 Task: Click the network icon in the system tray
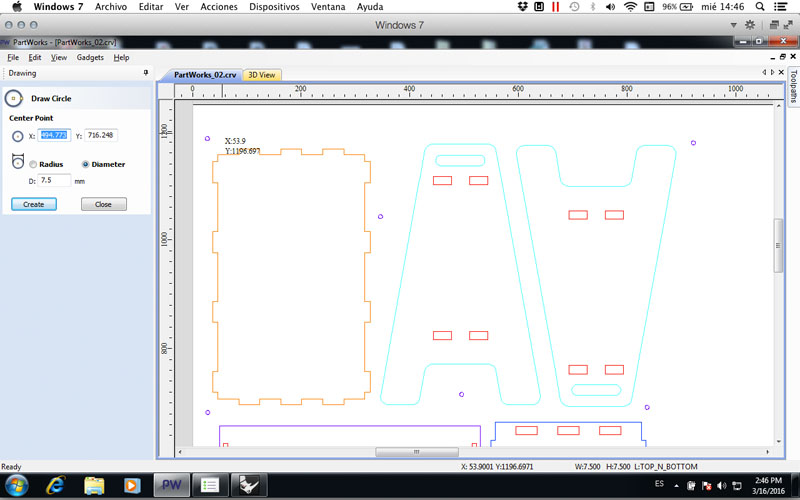(x=737, y=486)
